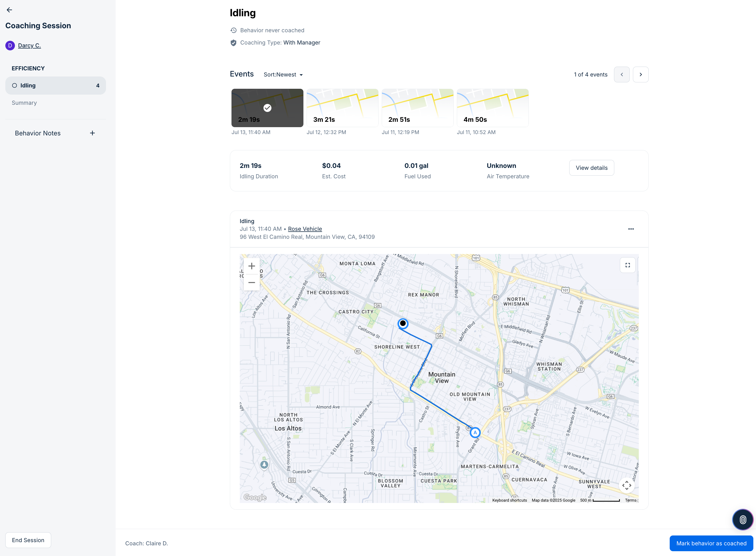Open the Rose Vehicle link
This screenshot has height=556, width=756.
(305, 229)
